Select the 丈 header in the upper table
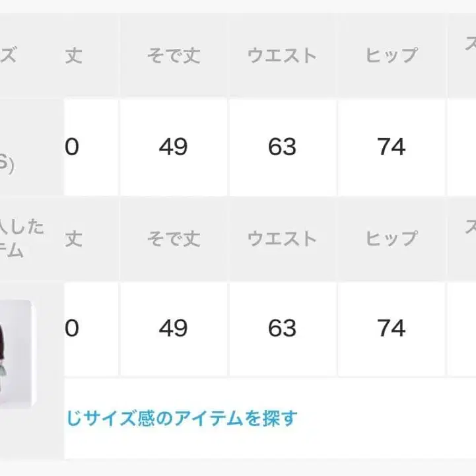The width and height of the screenshot is (476, 476). point(73,56)
